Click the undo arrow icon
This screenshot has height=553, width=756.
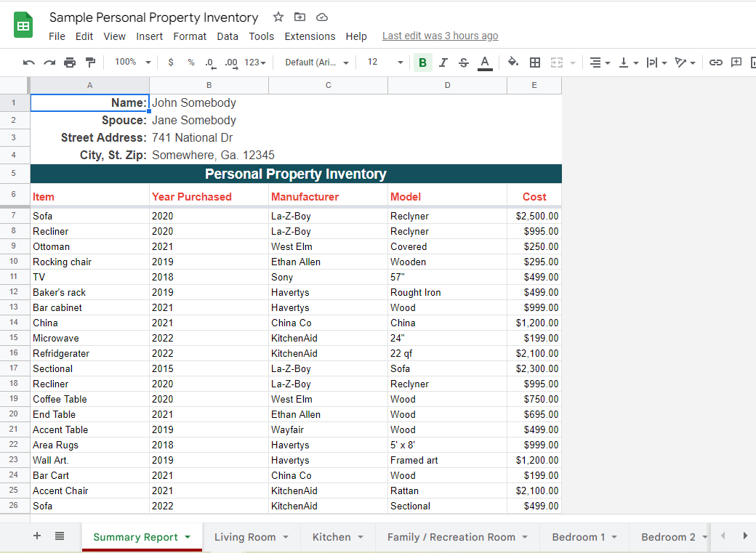[29, 62]
